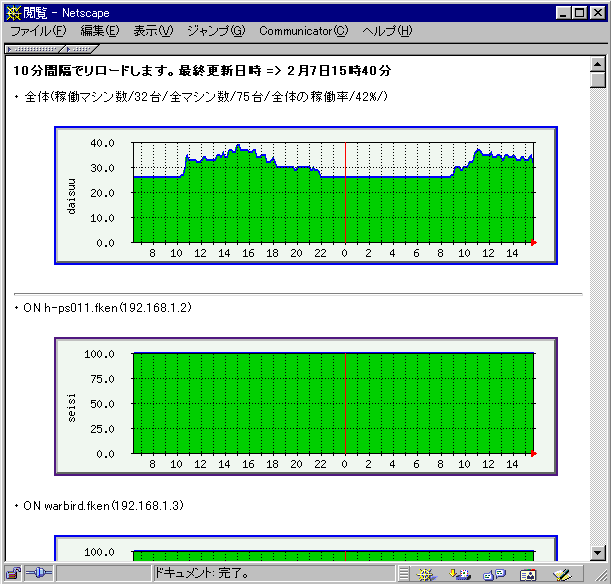This screenshot has width=611, height=584.
Task: Click the seisi graph for h-ps011.fken
Action: pos(306,406)
